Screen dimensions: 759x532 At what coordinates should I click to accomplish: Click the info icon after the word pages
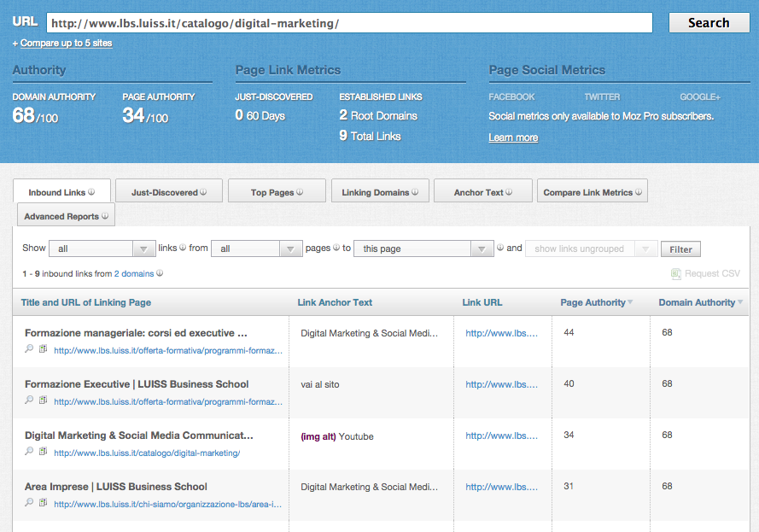pos(336,248)
